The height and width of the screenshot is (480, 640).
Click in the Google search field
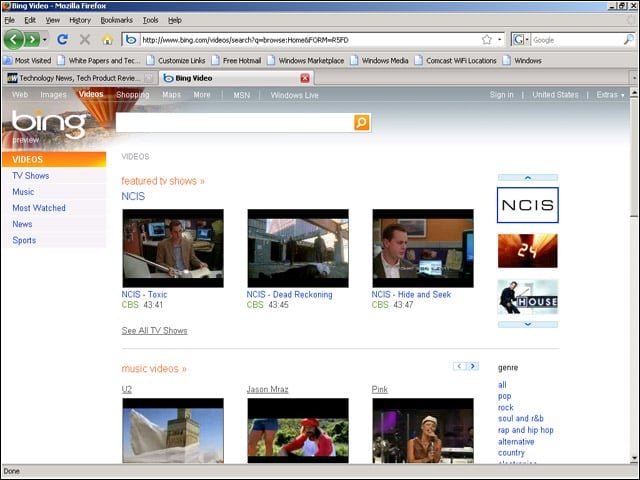tap(577, 40)
